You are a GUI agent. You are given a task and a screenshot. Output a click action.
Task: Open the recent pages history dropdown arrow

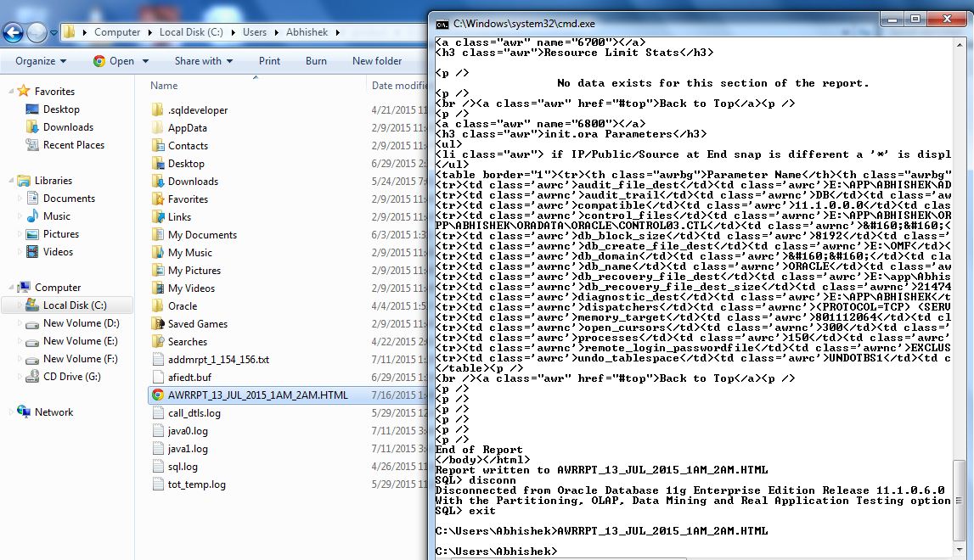54,33
